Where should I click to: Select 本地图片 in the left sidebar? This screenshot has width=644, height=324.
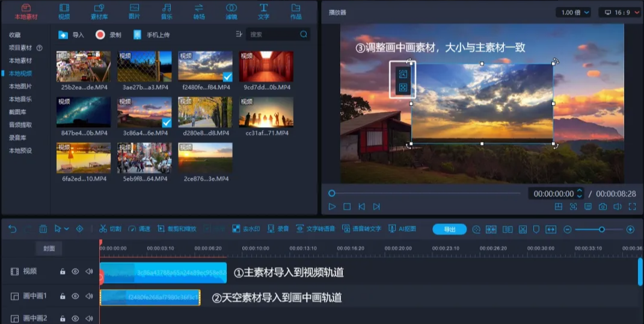tap(20, 86)
